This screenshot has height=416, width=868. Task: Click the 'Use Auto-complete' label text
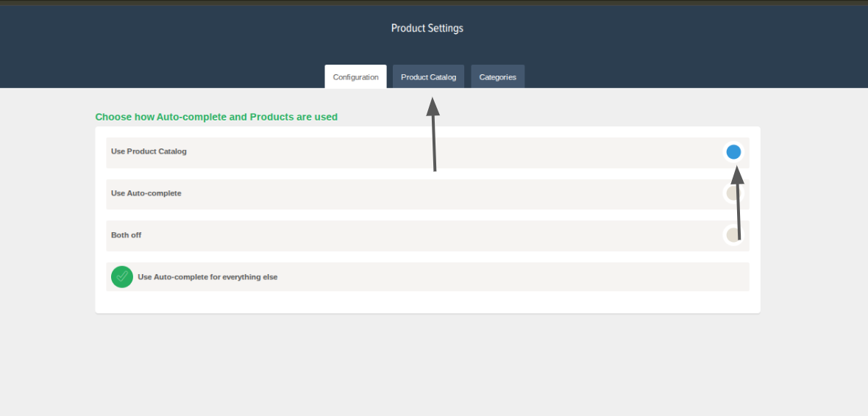(x=146, y=193)
